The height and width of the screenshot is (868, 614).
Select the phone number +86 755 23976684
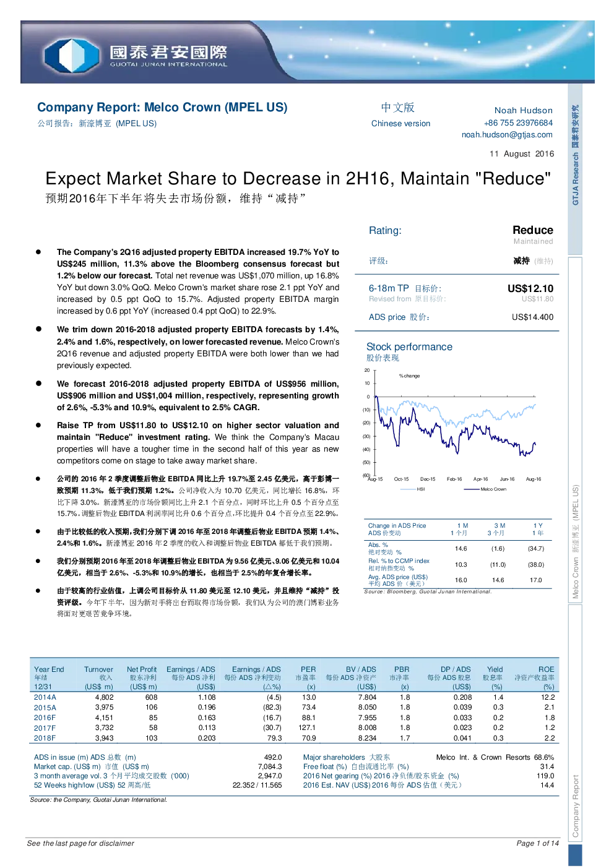pyautogui.click(x=518, y=123)
